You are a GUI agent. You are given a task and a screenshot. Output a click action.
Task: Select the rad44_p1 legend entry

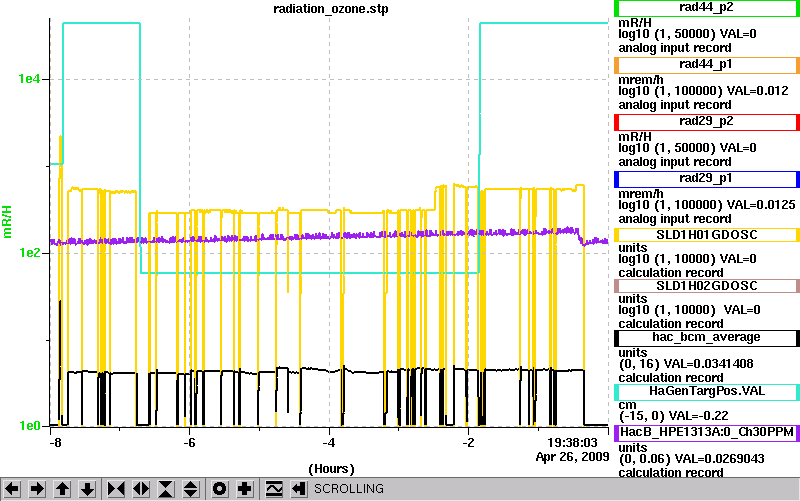pyautogui.click(x=707, y=65)
